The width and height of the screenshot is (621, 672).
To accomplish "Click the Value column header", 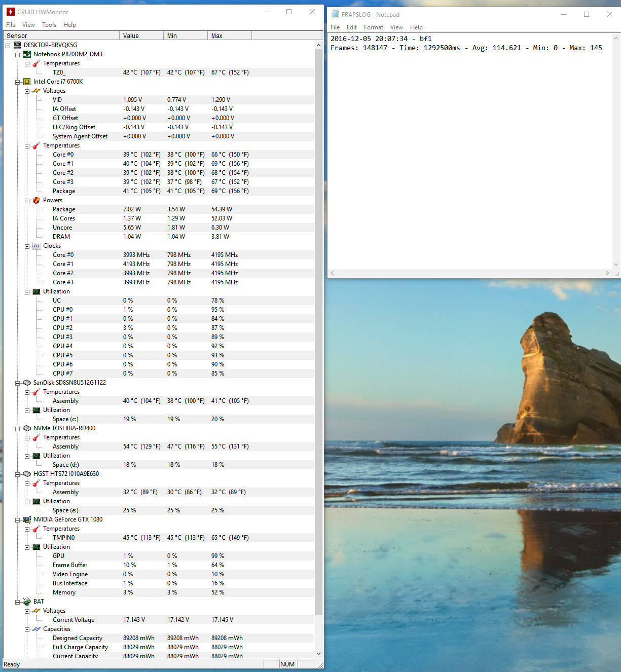I will [x=141, y=36].
